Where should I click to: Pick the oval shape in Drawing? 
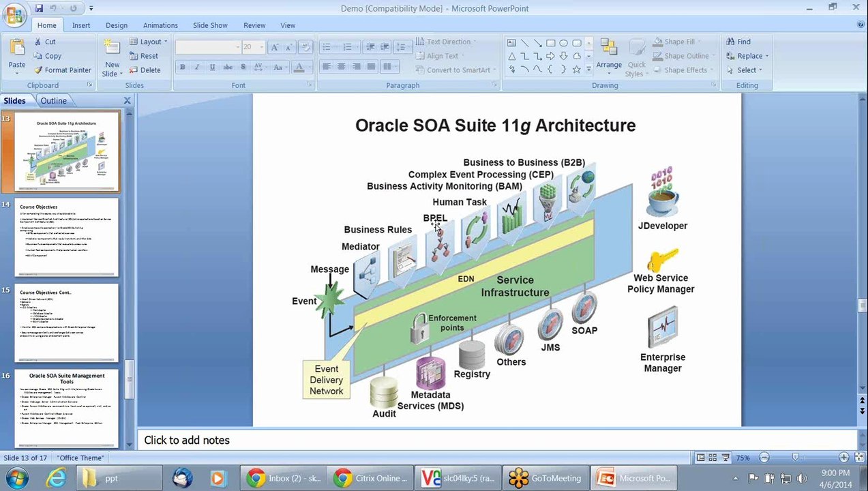pyautogui.click(x=563, y=42)
